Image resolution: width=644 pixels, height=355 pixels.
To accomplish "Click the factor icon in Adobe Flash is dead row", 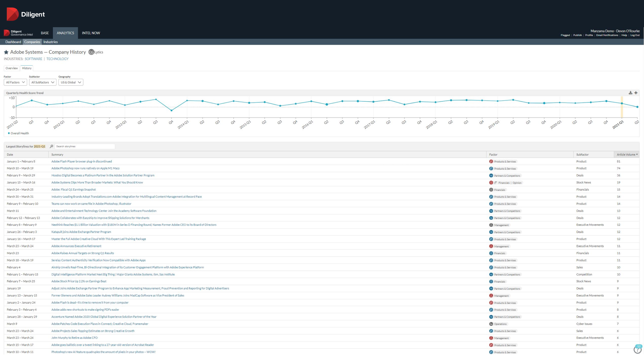I will [x=491, y=303].
